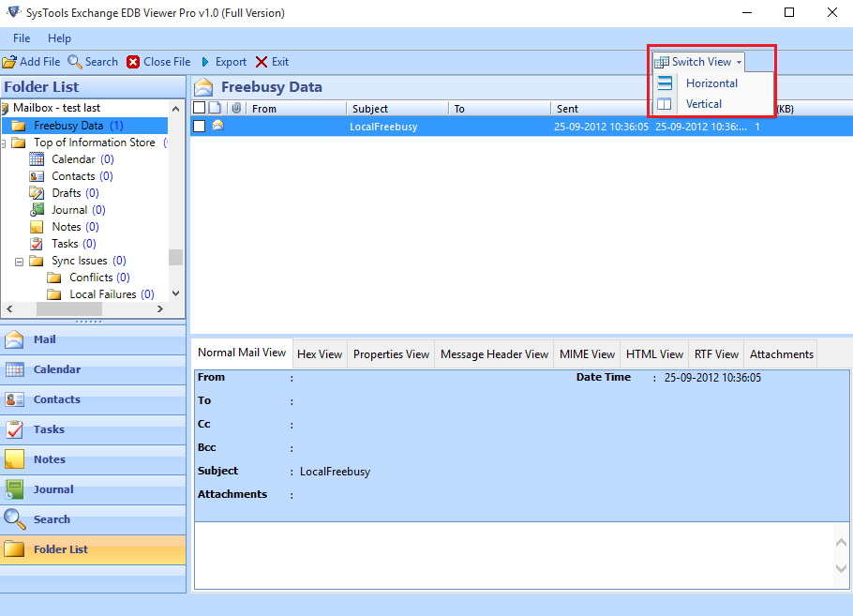Click folder tree scroll right arrow
The width and height of the screenshot is (853, 616).
160,308
